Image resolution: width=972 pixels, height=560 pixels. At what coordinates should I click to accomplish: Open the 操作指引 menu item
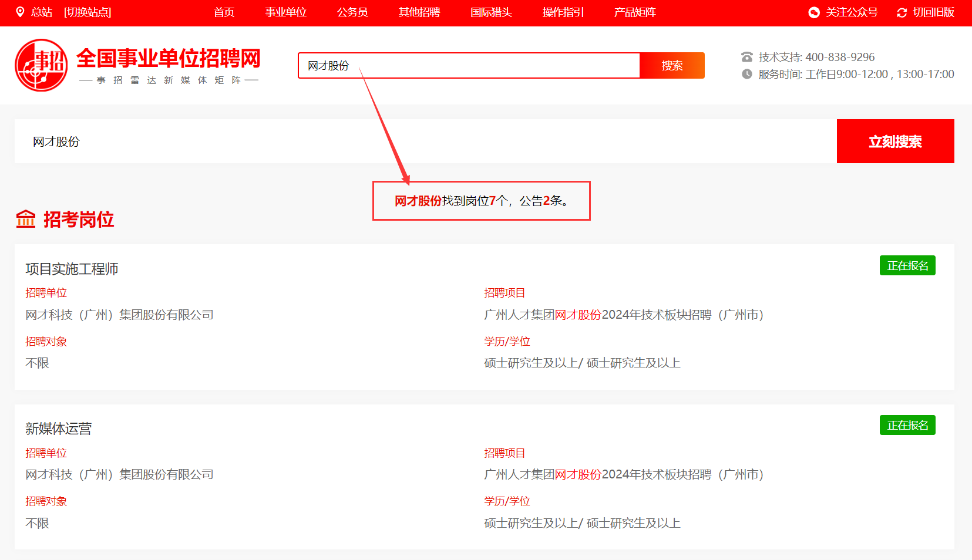point(563,12)
